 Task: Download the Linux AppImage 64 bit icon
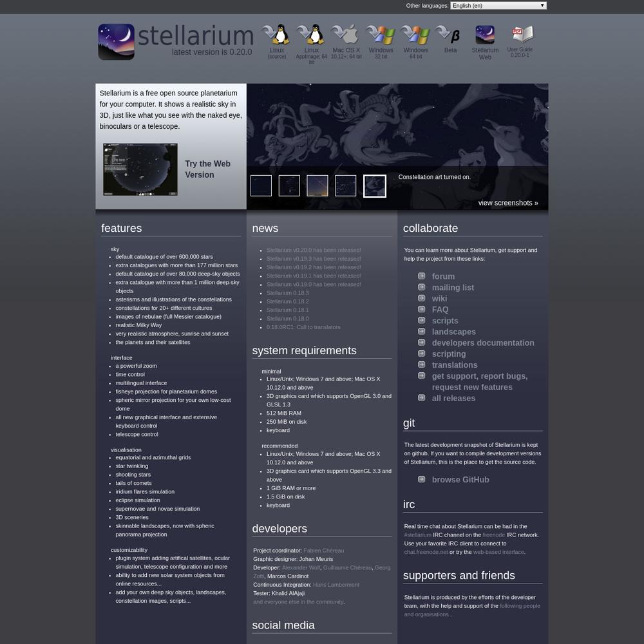[311, 34]
